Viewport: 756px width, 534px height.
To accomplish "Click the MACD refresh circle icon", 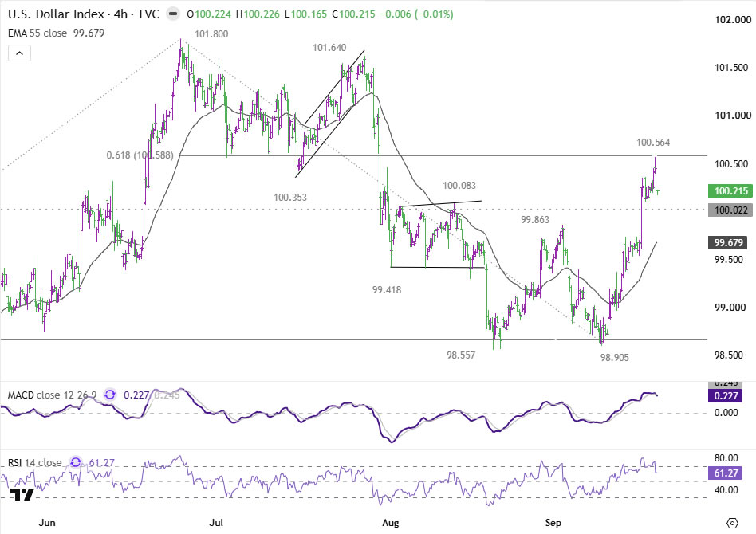I will (110, 395).
